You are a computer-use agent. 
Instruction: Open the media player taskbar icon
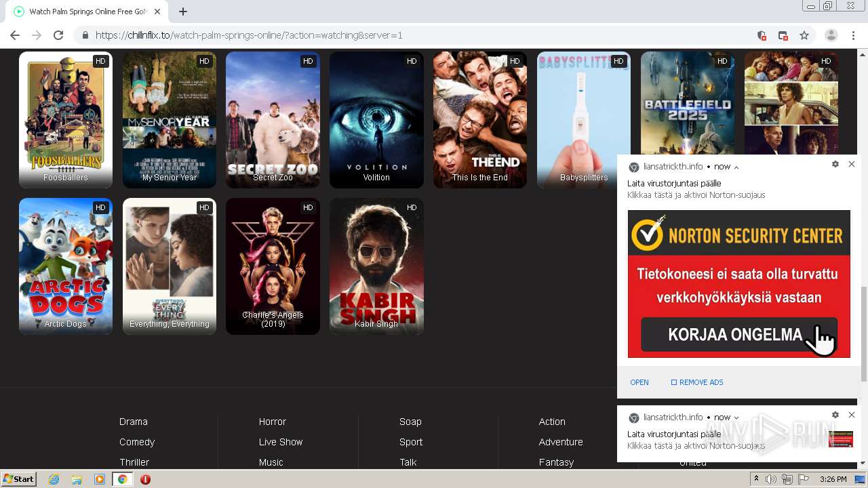(x=100, y=479)
